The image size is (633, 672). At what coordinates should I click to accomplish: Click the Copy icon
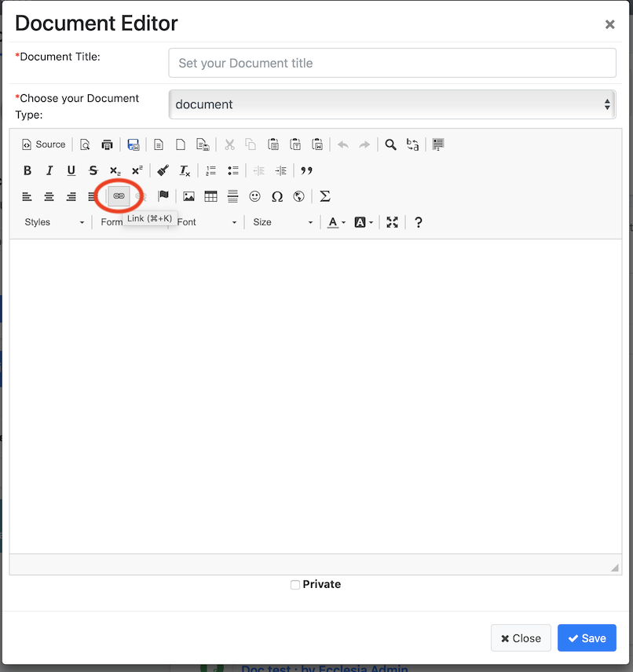(x=251, y=144)
